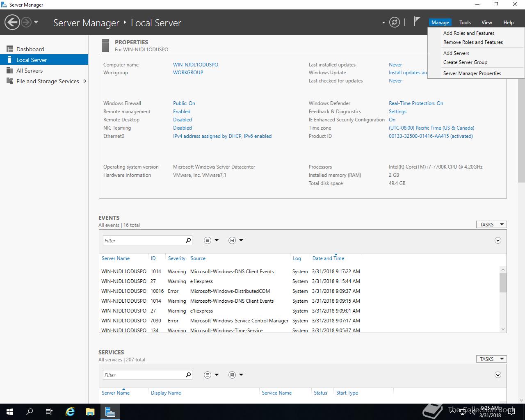Click Pacific Time zone link
Screen dimensions: 525x420
[431, 128]
